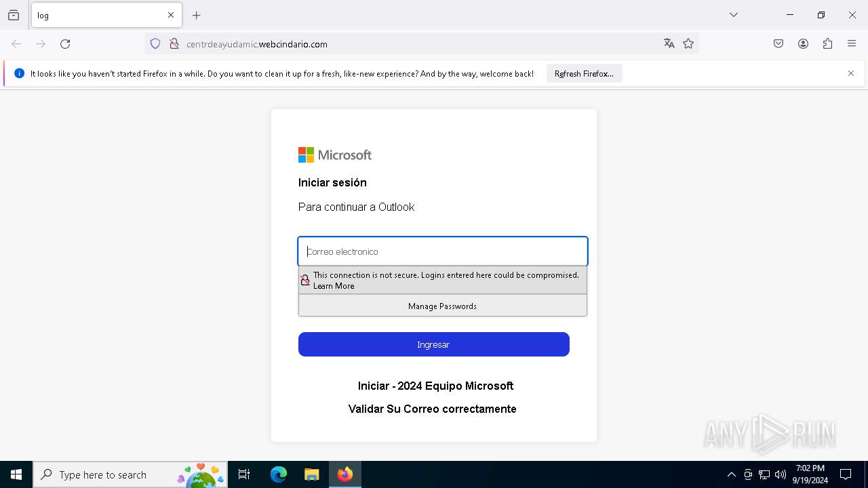The height and width of the screenshot is (488, 868).
Task: Open Firefox View recent browsing icon
Action: click(x=14, y=15)
